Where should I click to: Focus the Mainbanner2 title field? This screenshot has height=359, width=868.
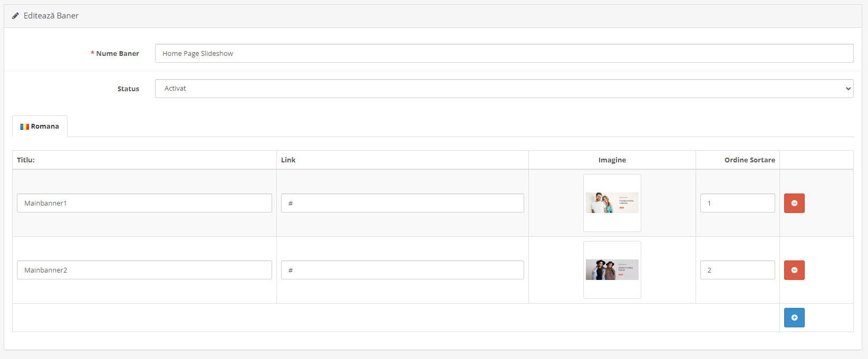pyautogui.click(x=144, y=270)
